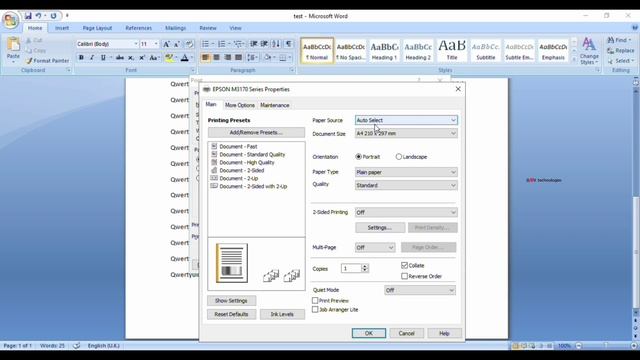Image resolution: width=640 pixels, height=360 pixels.
Task: Click the Save icon in quick access toolbar
Action: point(28,16)
